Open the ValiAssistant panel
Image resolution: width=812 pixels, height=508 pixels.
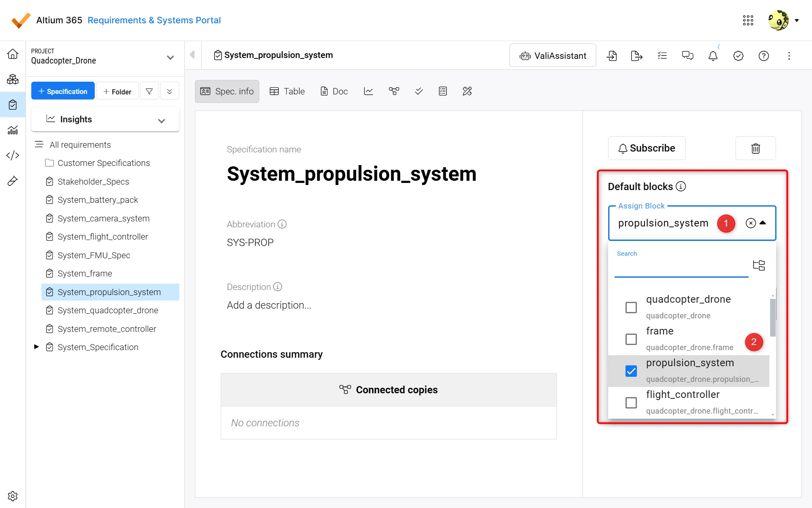[553, 55]
